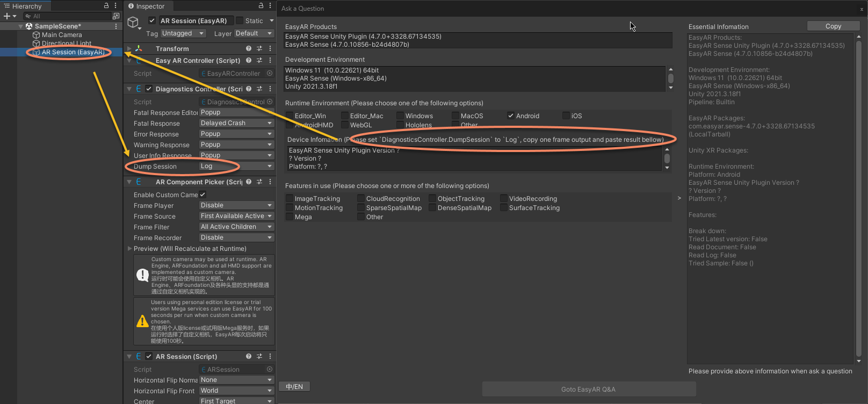The image size is (868, 404).
Task: Open AR Session script help icon
Action: pyautogui.click(x=249, y=356)
